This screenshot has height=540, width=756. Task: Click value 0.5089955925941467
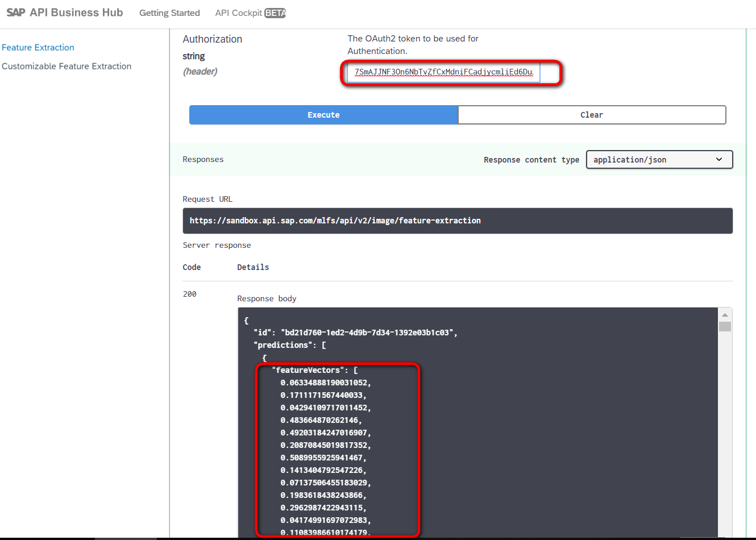(x=323, y=458)
